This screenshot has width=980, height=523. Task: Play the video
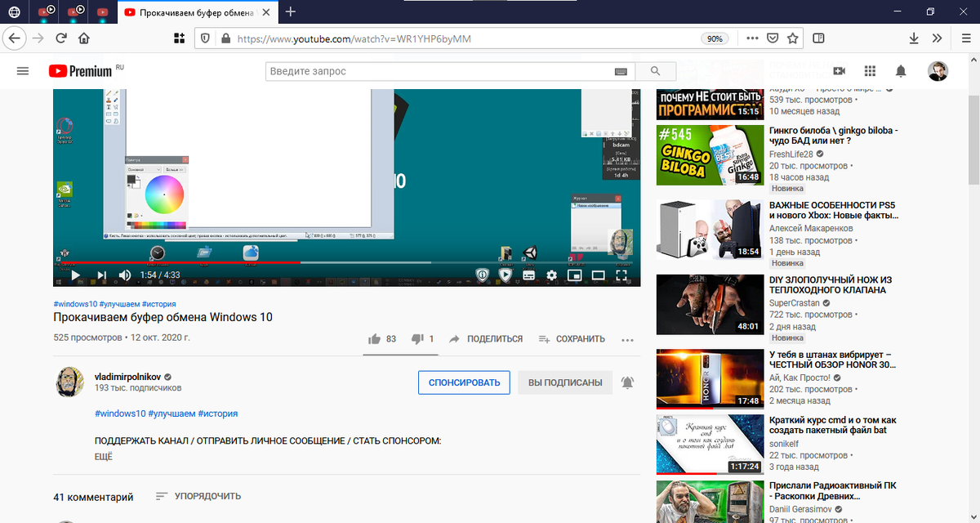click(75, 275)
